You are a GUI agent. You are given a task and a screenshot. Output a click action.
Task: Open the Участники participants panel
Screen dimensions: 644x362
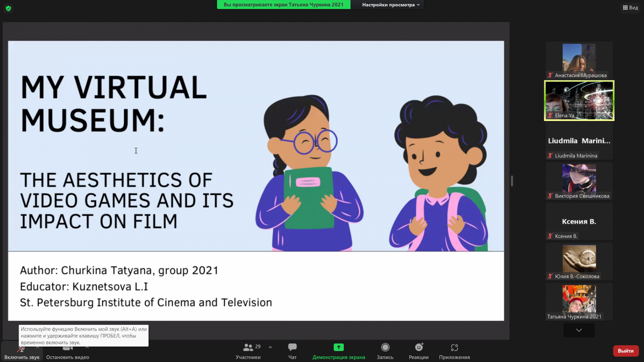point(248,351)
